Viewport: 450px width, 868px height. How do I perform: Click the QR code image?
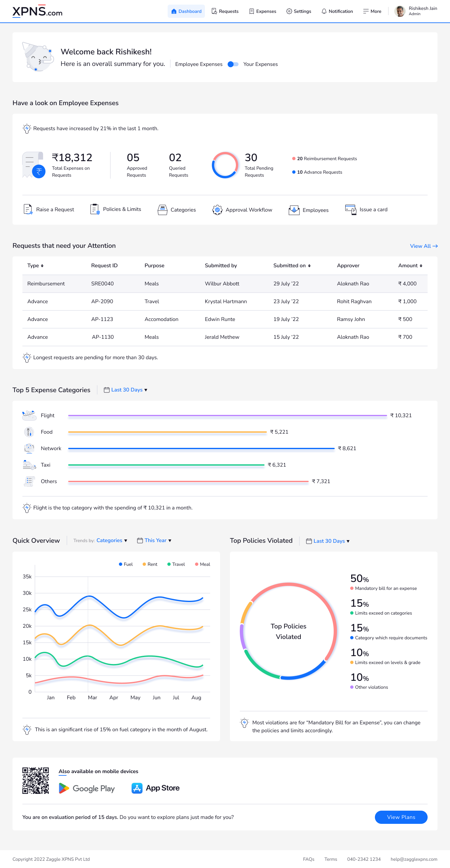point(36,781)
